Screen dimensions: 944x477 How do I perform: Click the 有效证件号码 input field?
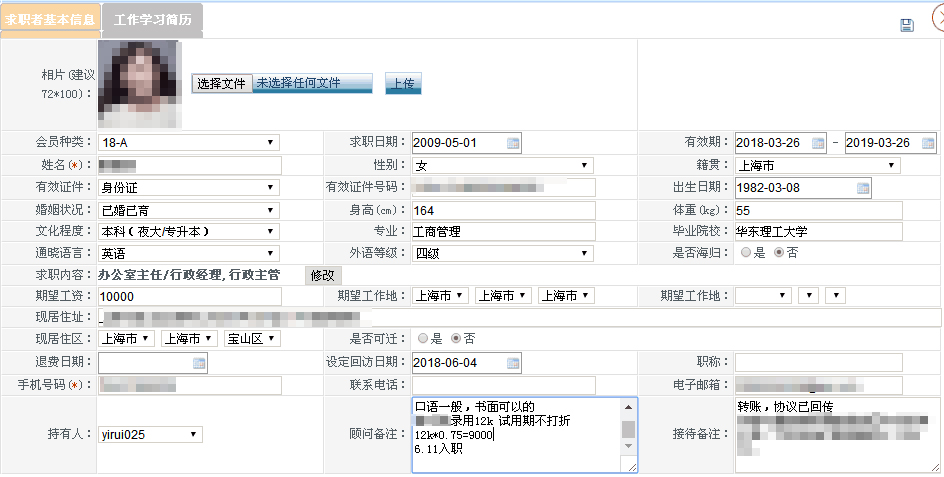504,187
